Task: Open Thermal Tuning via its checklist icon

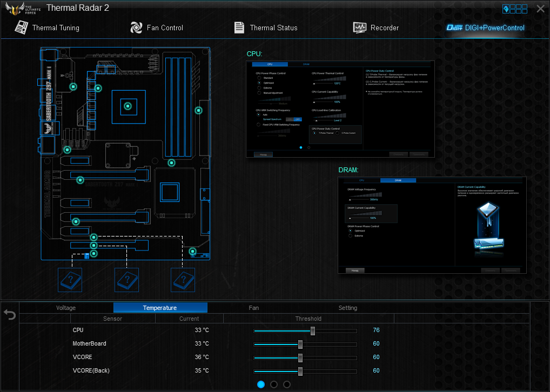Action: click(21, 28)
